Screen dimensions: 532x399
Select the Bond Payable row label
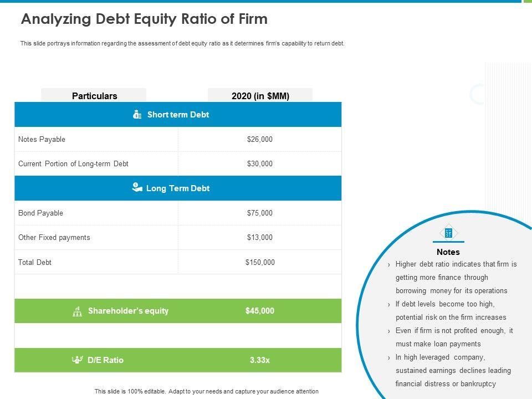tap(41, 213)
